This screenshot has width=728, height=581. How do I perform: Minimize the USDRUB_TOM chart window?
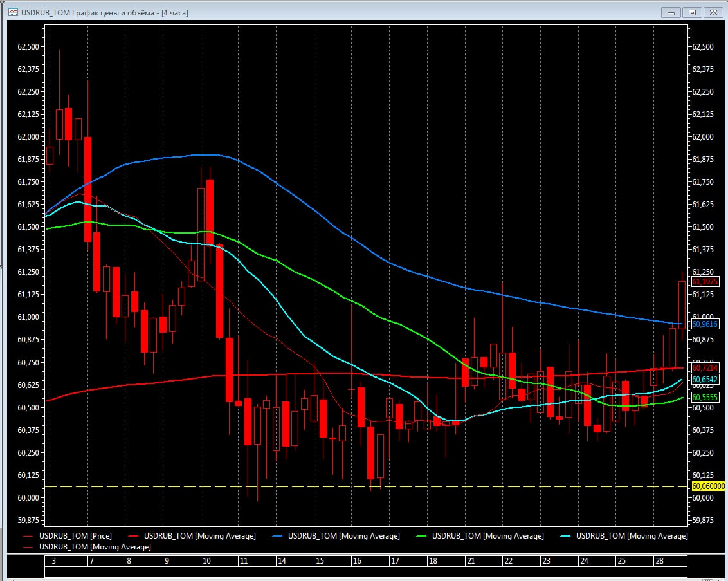[671, 12]
